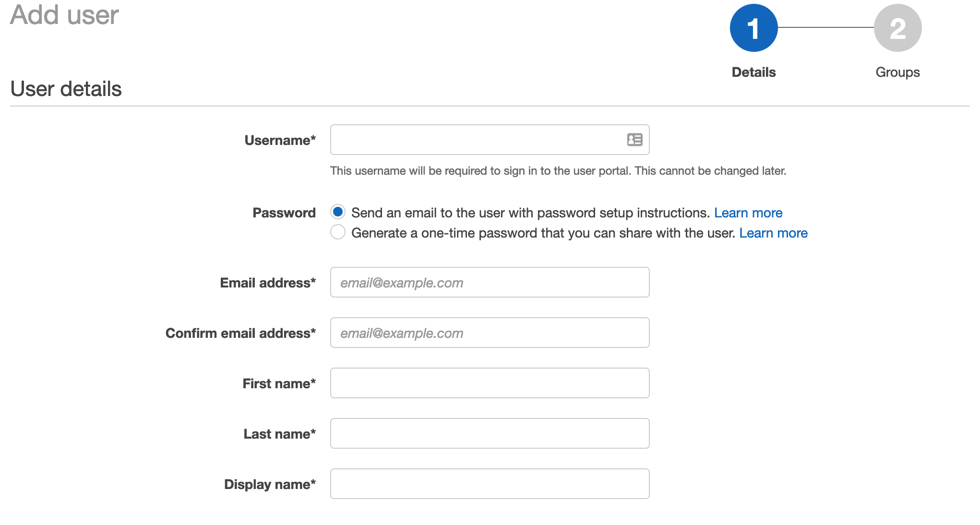Focus the Email address field
Screen dimensions: 980x525
click(x=490, y=282)
